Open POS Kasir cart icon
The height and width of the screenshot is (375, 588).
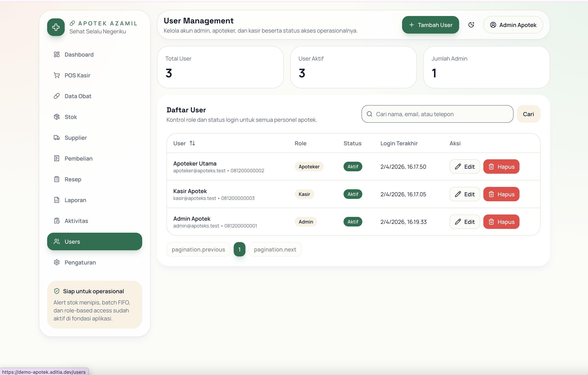click(57, 75)
